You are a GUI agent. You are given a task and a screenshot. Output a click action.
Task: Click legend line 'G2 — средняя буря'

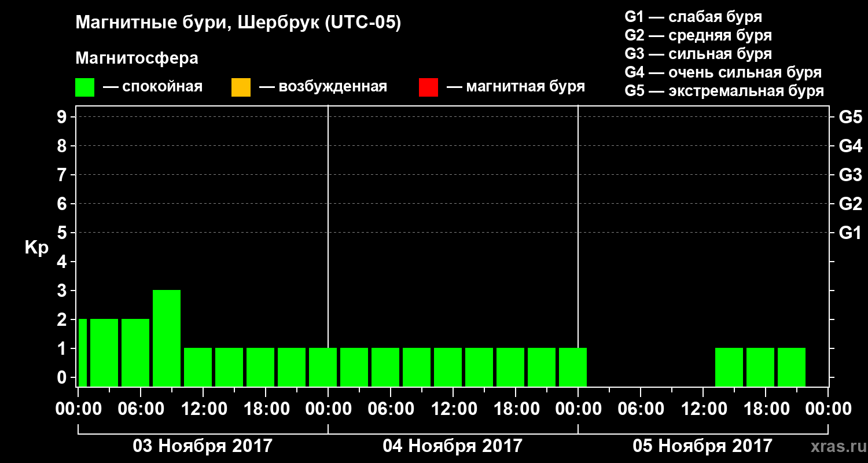698,35
